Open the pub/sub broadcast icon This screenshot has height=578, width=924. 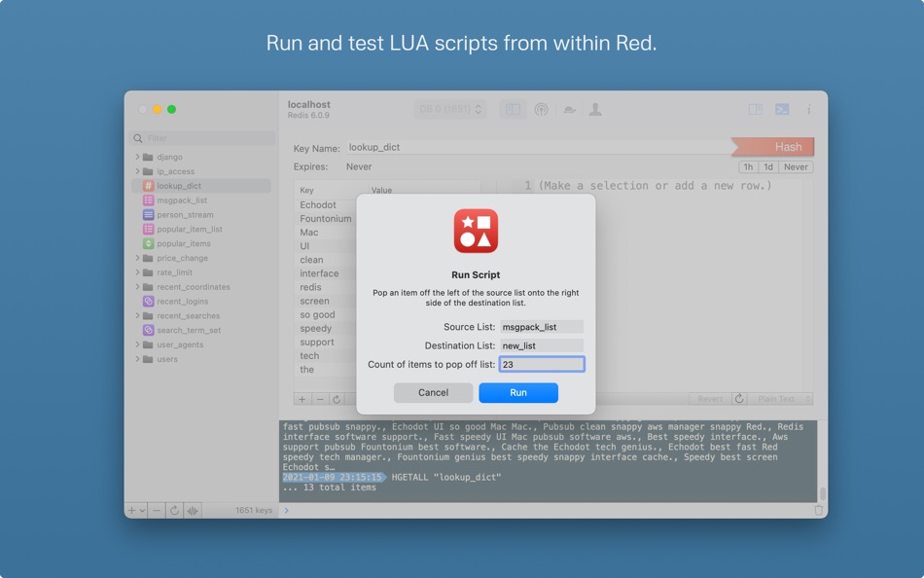[541, 109]
